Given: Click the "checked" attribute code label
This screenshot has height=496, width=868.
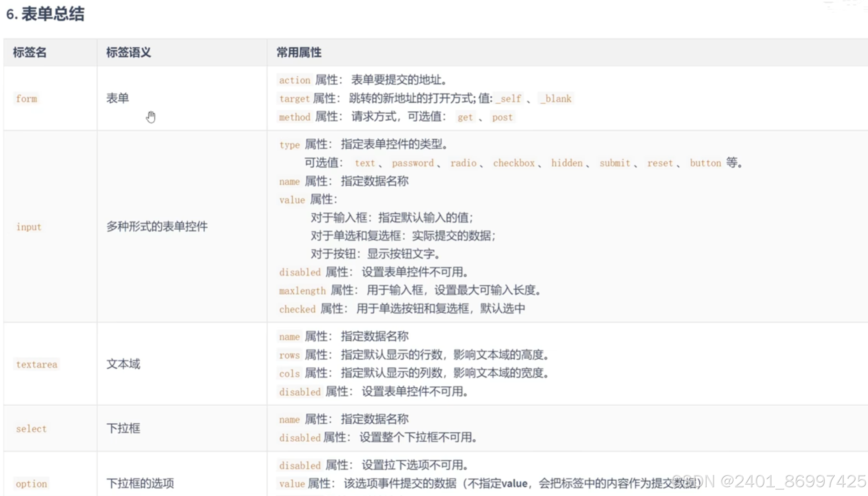Looking at the screenshot, I should pos(297,309).
